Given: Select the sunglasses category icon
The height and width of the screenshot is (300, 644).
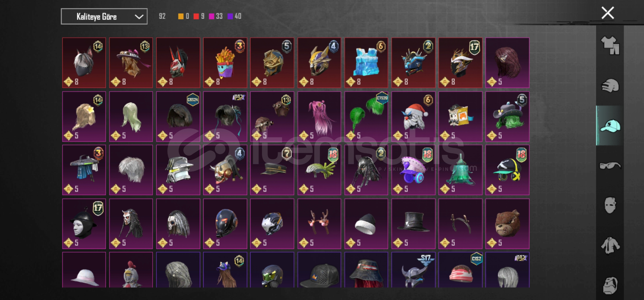Looking at the screenshot, I should pyautogui.click(x=610, y=166).
